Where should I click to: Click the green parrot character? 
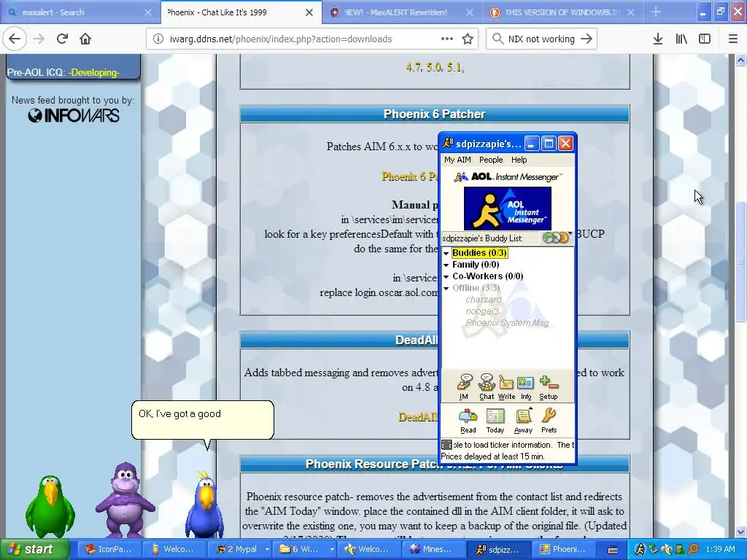50,506
